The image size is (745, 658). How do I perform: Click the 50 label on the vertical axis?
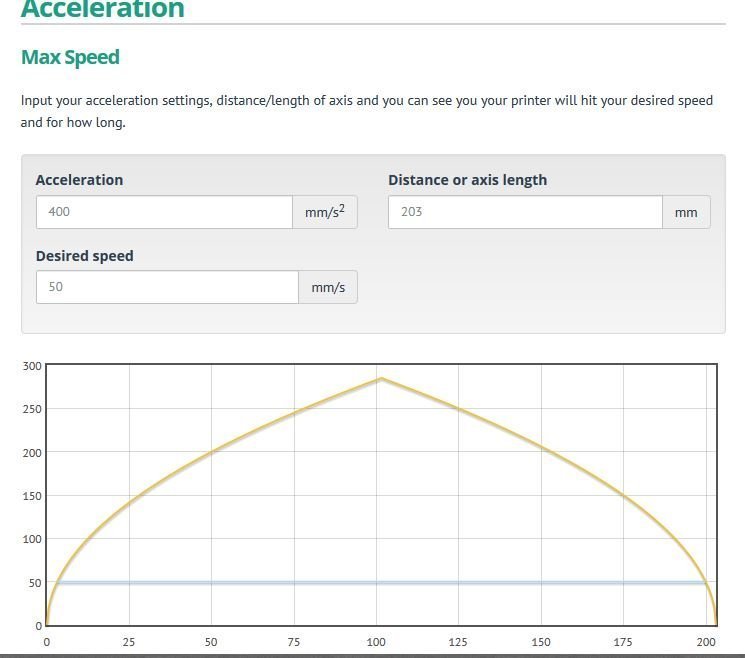pos(35,582)
